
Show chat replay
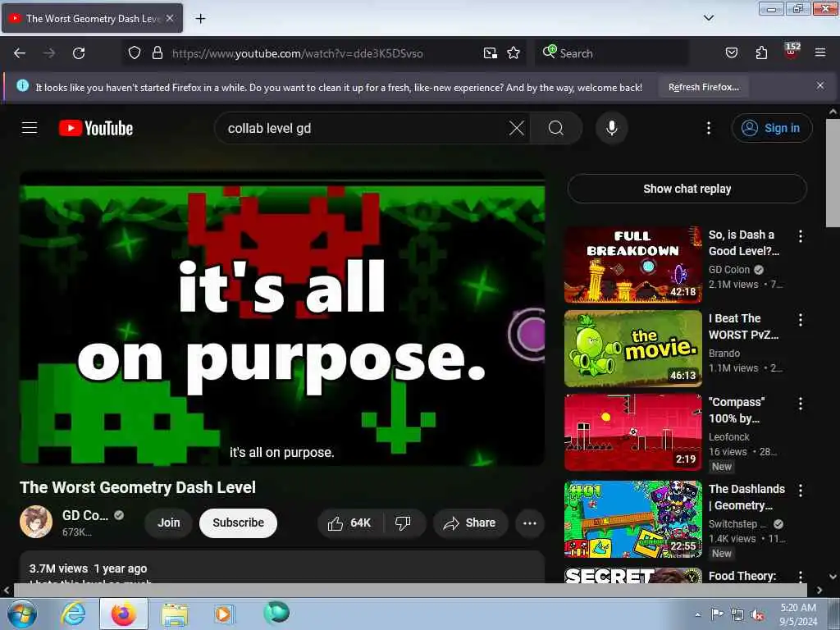[x=687, y=189]
